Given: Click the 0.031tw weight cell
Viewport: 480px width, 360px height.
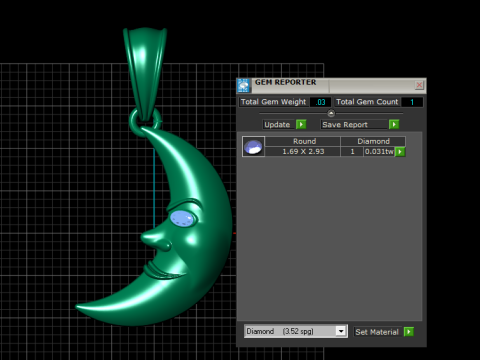Looking at the screenshot, I should pyautogui.click(x=379, y=152).
